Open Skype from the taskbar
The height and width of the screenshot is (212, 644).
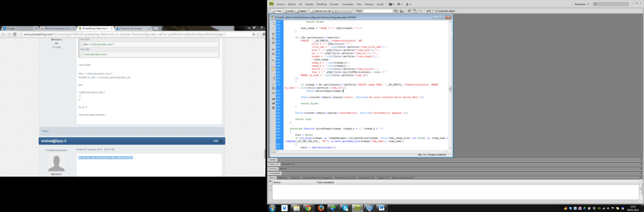point(345,208)
